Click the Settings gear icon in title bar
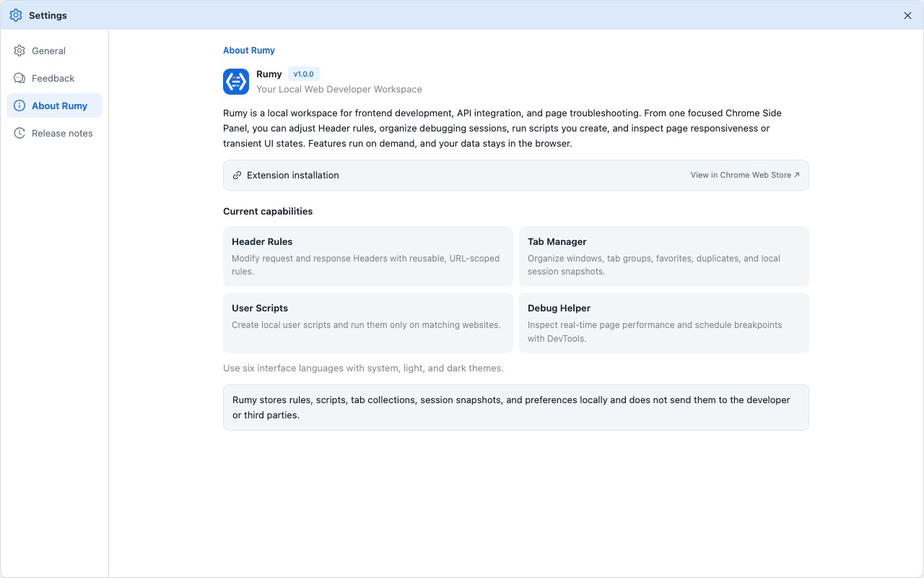Viewport: 924px width, 578px height. (x=16, y=15)
